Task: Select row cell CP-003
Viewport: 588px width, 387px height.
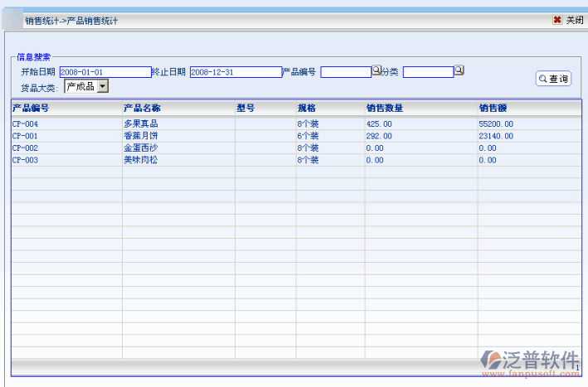Action: (x=25, y=160)
